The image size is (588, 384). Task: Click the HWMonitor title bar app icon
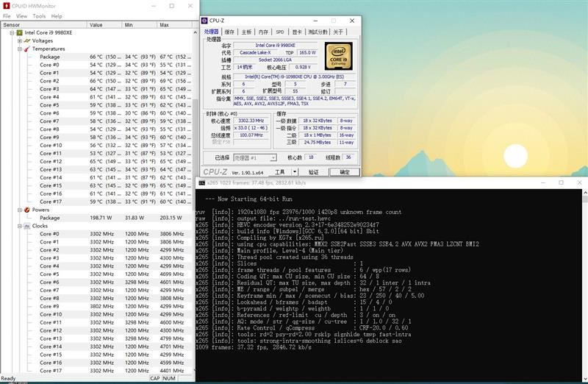tap(6, 6)
